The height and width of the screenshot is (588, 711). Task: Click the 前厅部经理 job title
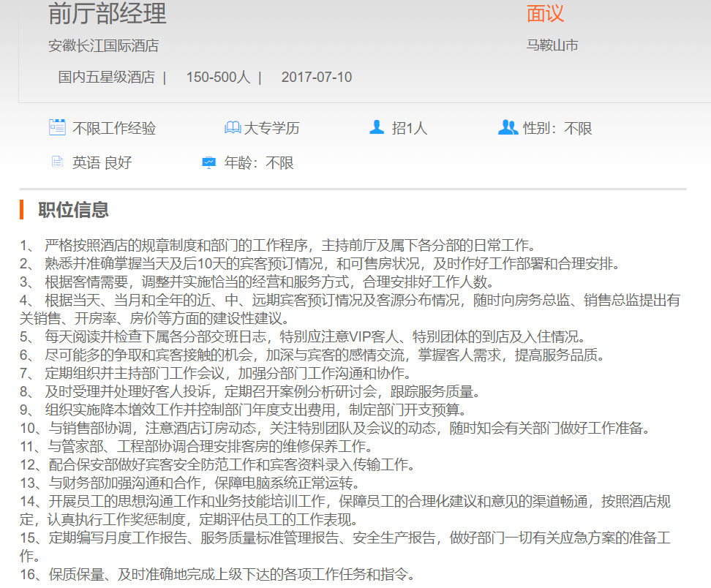tap(107, 13)
